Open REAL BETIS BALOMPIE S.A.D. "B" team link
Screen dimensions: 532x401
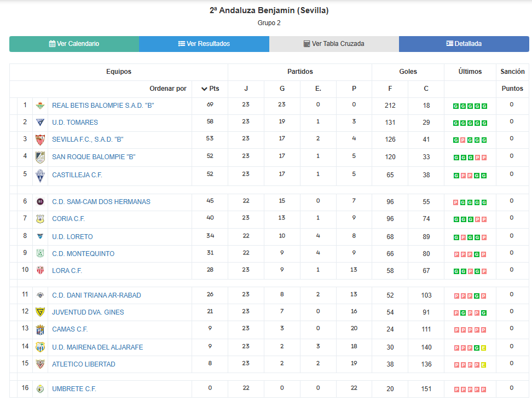pyautogui.click(x=103, y=106)
